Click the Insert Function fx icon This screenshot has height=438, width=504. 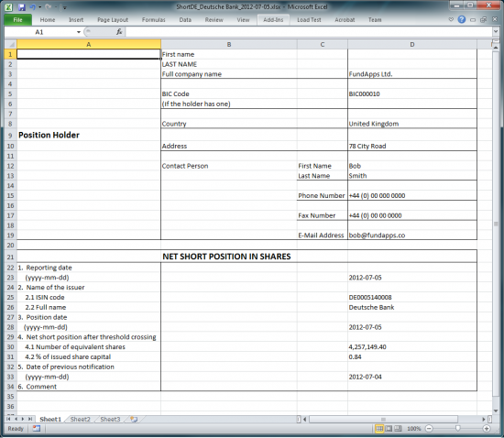(119, 32)
